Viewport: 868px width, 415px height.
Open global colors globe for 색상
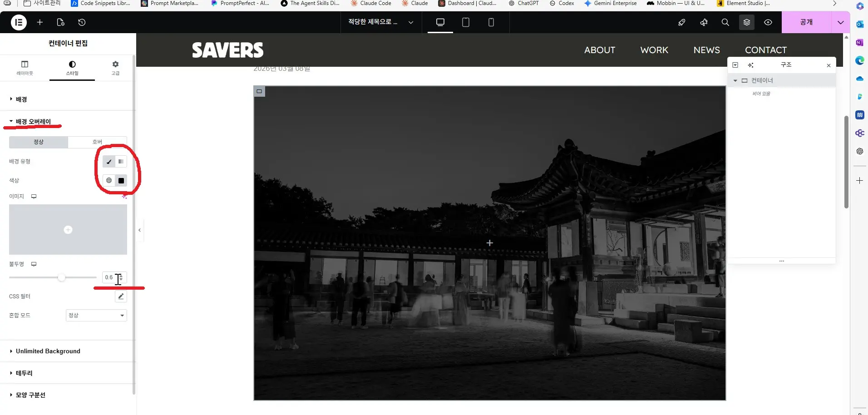click(x=109, y=181)
